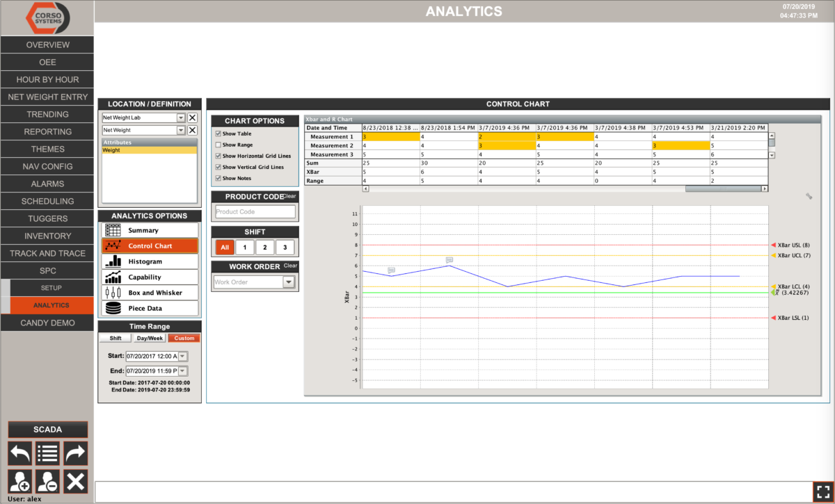Open the Net Weight Lab location dropdown

click(180, 117)
